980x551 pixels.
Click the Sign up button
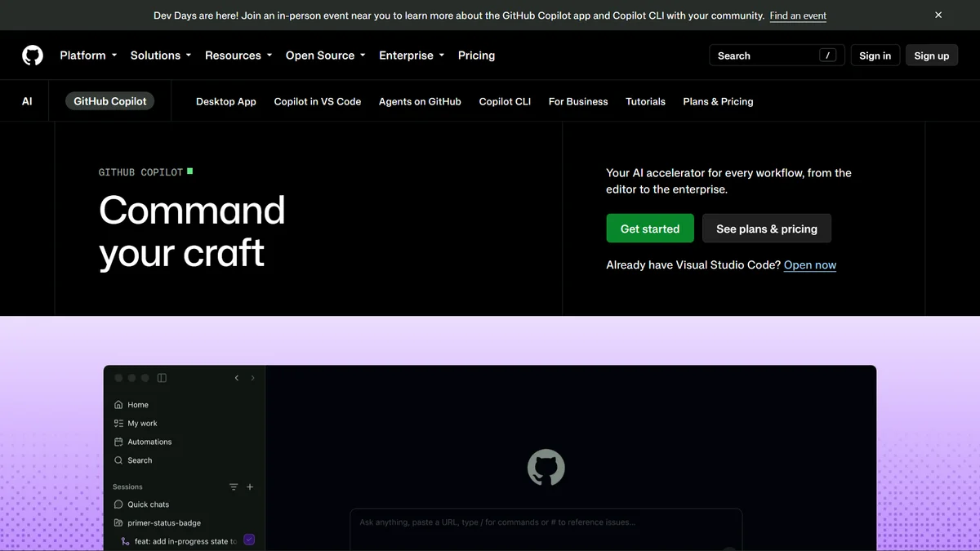click(932, 56)
